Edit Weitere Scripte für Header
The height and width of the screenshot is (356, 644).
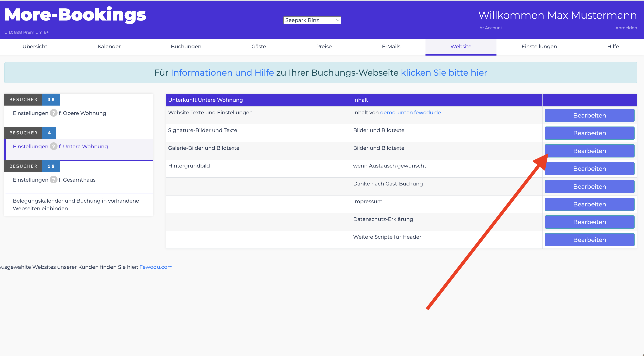[589, 240]
